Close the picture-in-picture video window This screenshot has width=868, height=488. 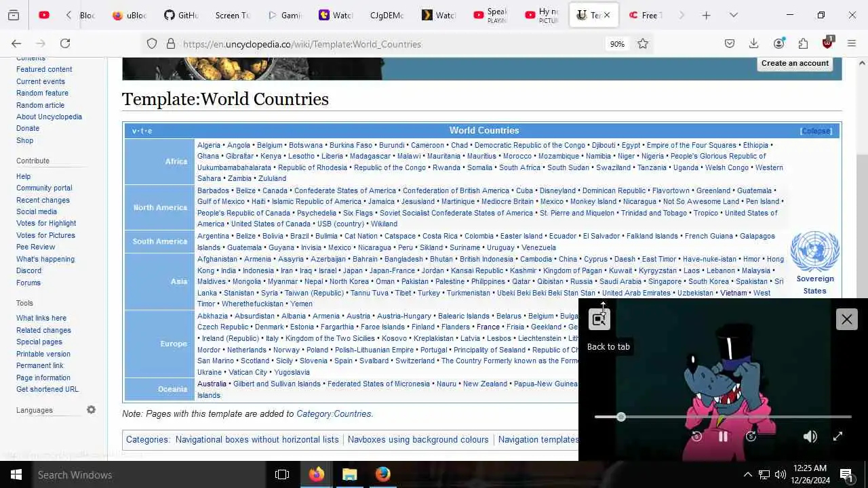[x=846, y=319]
